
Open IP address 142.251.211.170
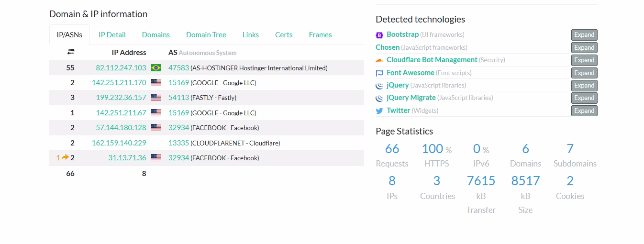tap(119, 83)
